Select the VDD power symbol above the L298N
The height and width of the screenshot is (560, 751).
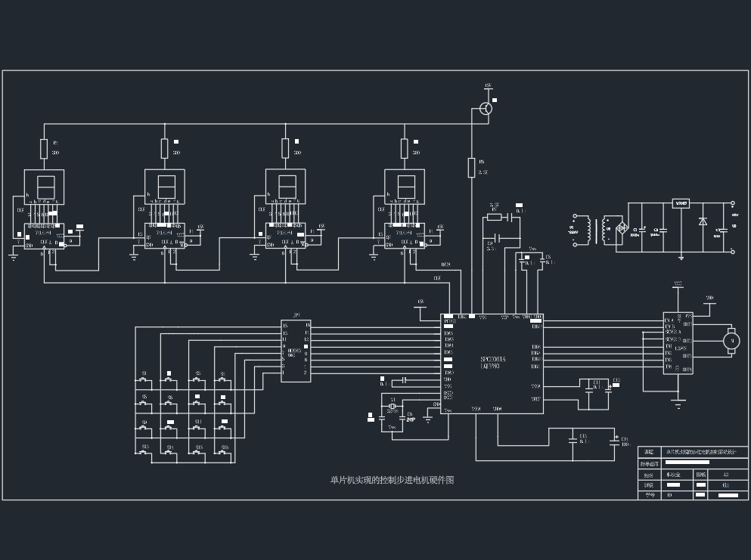tap(709, 300)
